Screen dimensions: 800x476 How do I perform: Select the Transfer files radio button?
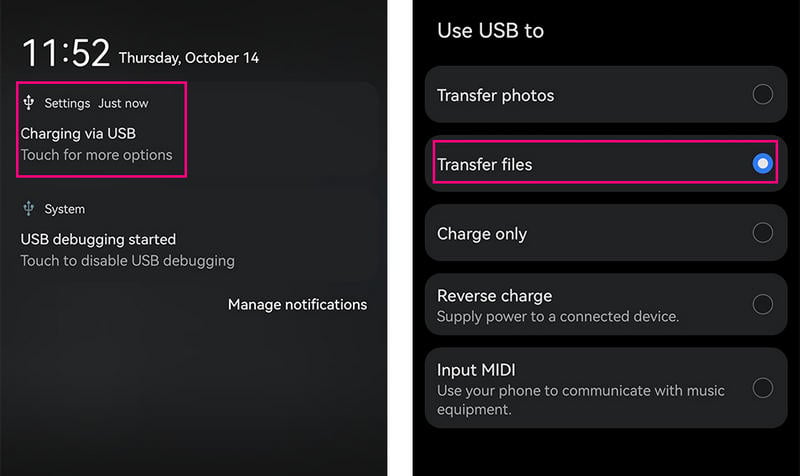click(x=762, y=164)
